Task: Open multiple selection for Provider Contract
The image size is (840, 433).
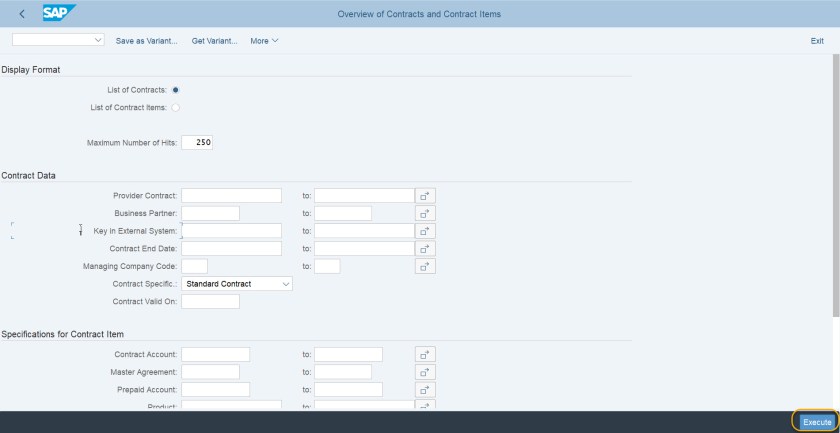Action: pyautogui.click(x=426, y=195)
